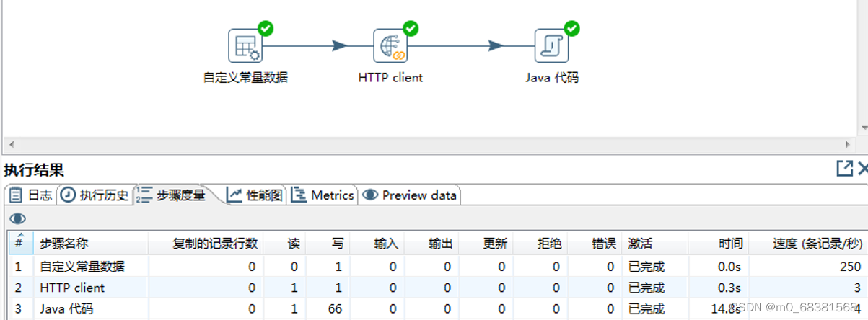The width and height of the screenshot is (868, 320).
Task: Open the 性能图 tab
Action: [255, 195]
